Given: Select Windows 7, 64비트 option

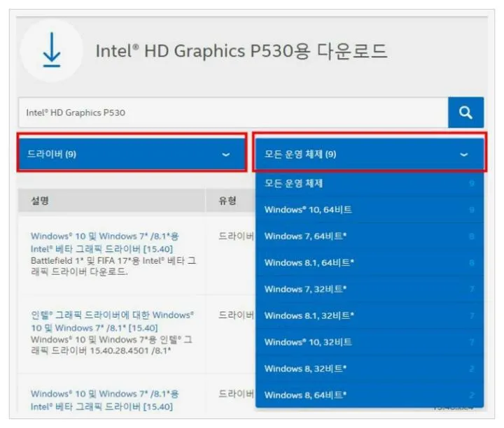Looking at the screenshot, I should 370,236.
